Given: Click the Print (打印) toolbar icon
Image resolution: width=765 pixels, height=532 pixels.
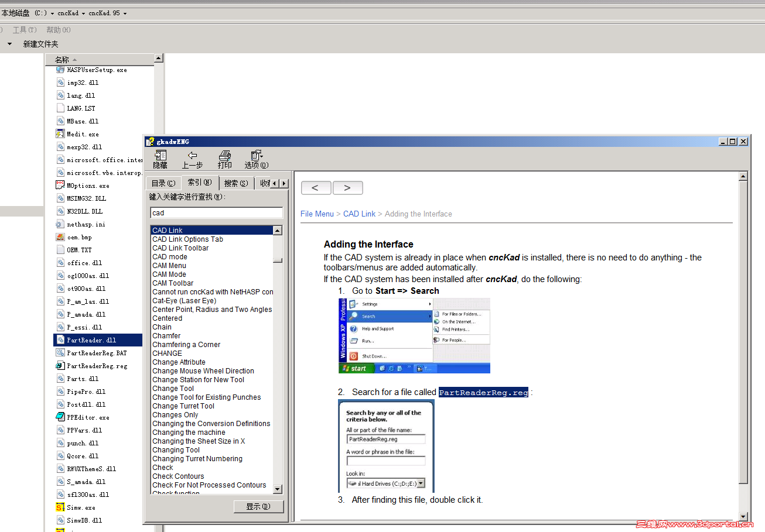Looking at the screenshot, I should 224,155.
